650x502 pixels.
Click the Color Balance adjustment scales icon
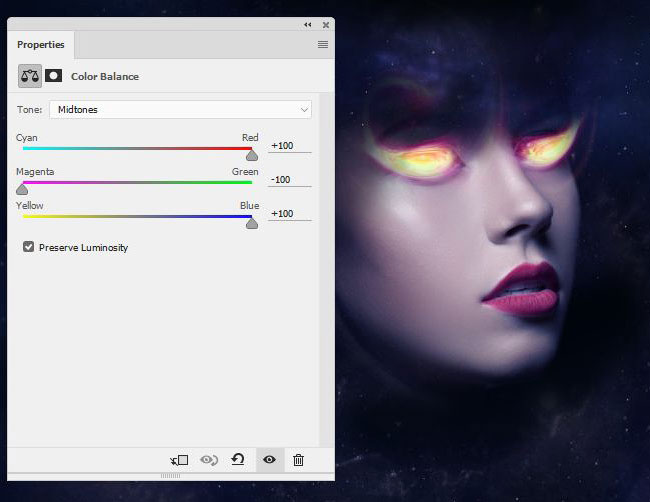(x=30, y=76)
